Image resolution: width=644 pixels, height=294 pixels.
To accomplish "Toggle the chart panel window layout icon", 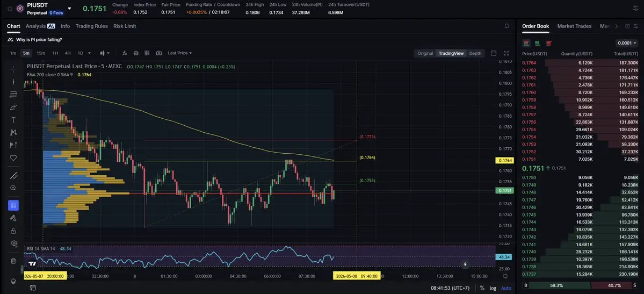I will click(494, 53).
